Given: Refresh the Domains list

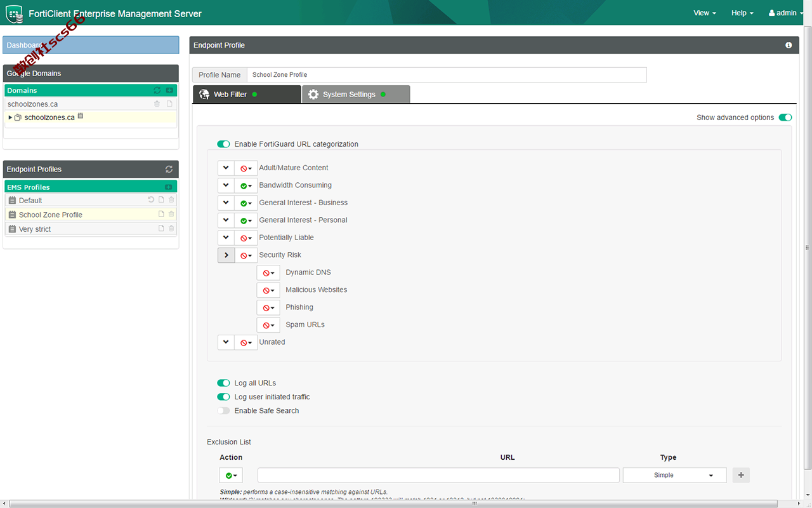Looking at the screenshot, I should coord(157,90).
